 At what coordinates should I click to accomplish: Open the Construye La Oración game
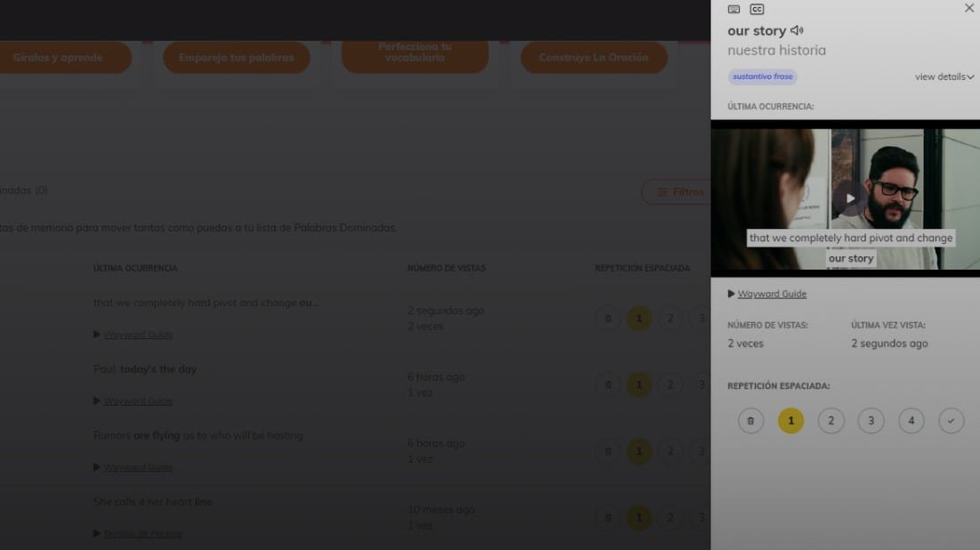point(594,58)
